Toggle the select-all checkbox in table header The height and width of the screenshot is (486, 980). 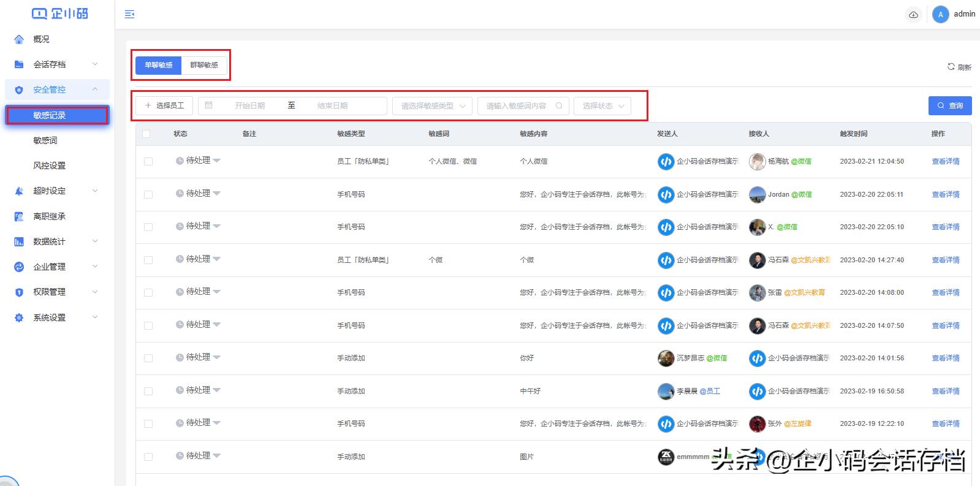[146, 134]
